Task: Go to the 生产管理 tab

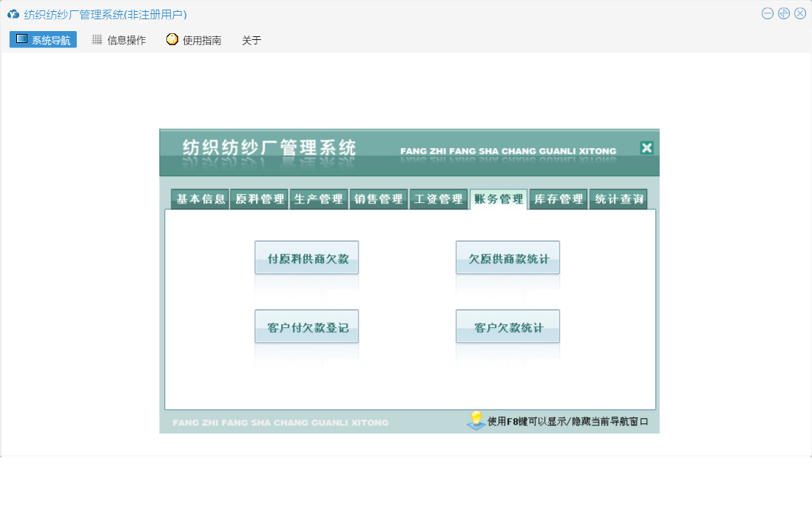Action: [319, 199]
